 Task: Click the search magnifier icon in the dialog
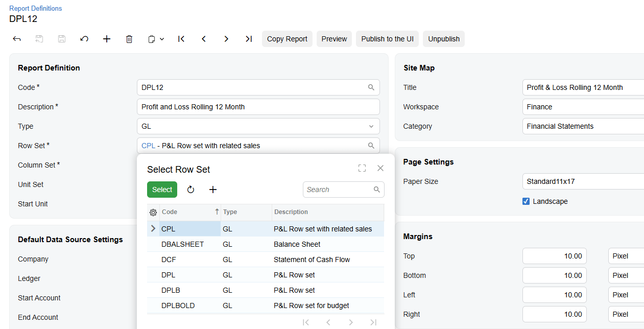click(x=377, y=190)
